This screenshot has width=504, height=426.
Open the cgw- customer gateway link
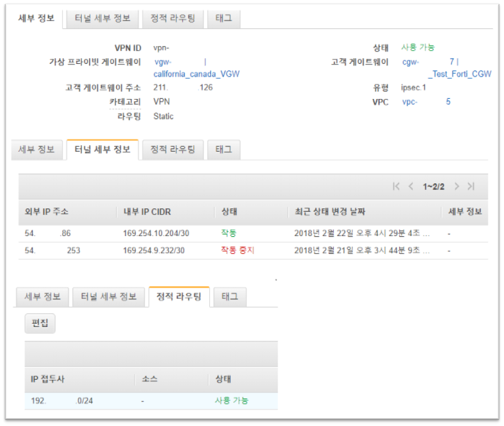click(410, 62)
